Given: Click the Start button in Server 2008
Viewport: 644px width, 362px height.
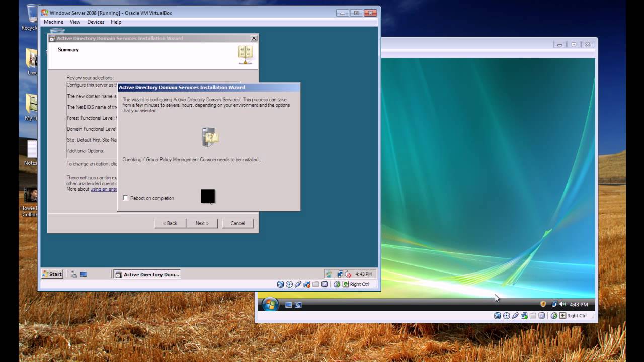Looking at the screenshot, I should [52, 274].
